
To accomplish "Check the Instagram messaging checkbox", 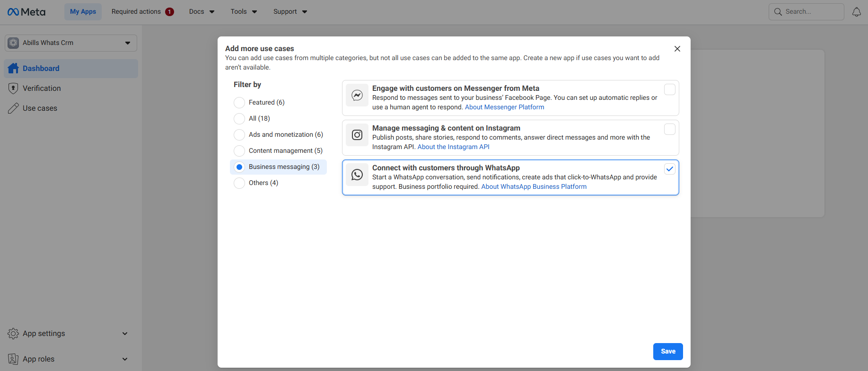I will (x=669, y=129).
